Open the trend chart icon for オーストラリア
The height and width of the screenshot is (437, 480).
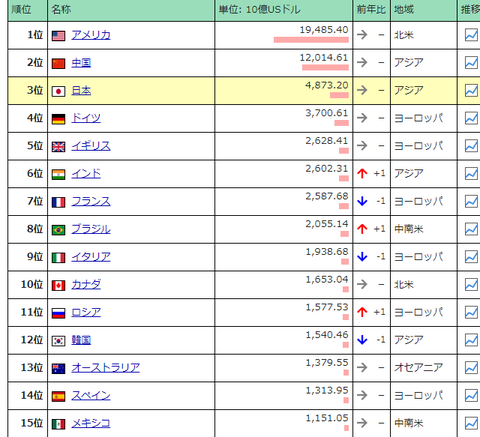[x=471, y=368]
